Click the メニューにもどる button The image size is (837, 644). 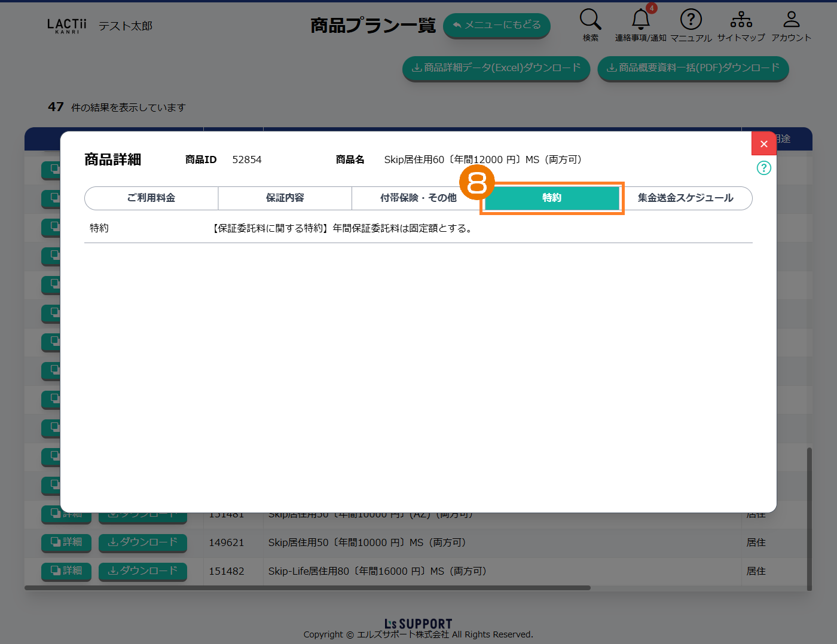click(x=496, y=25)
